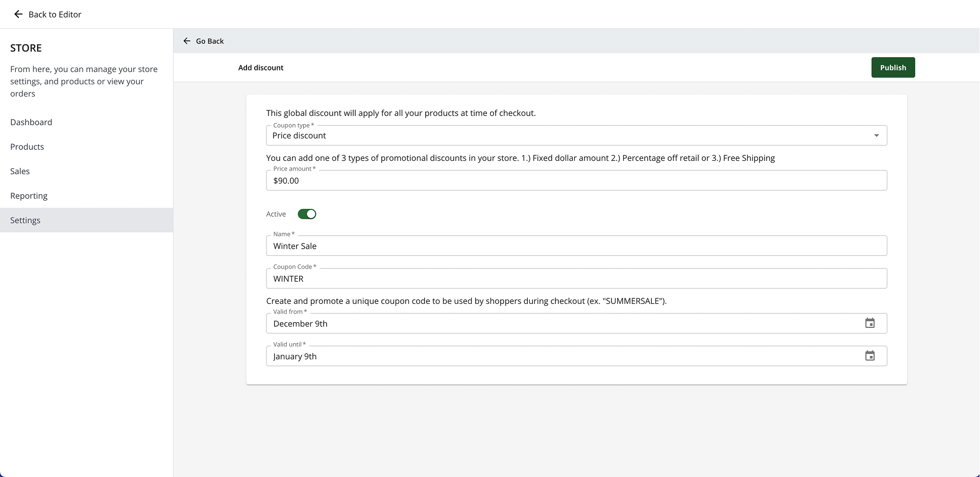Publish the discount

pyautogui.click(x=893, y=67)
